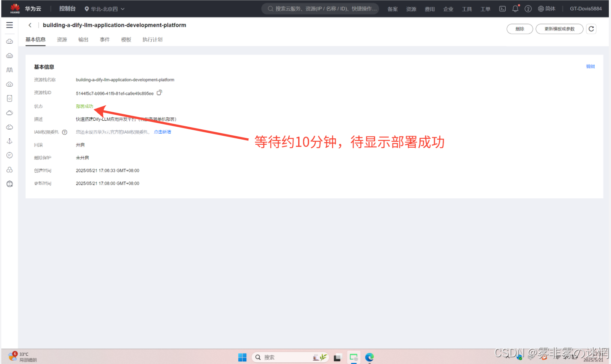Open the help question mark icon
The width and height of the screenshot is (611, 364).
coord(528,9)
